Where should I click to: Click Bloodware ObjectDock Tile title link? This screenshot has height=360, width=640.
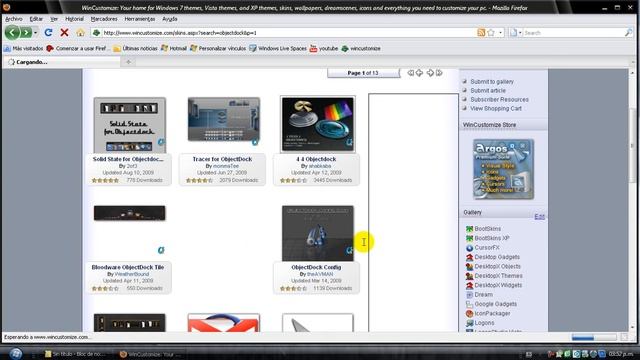tap(128, 267)
